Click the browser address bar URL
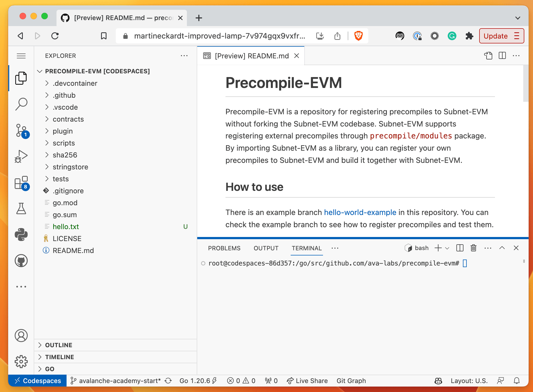The image size is (533, 392). point(220,36)
